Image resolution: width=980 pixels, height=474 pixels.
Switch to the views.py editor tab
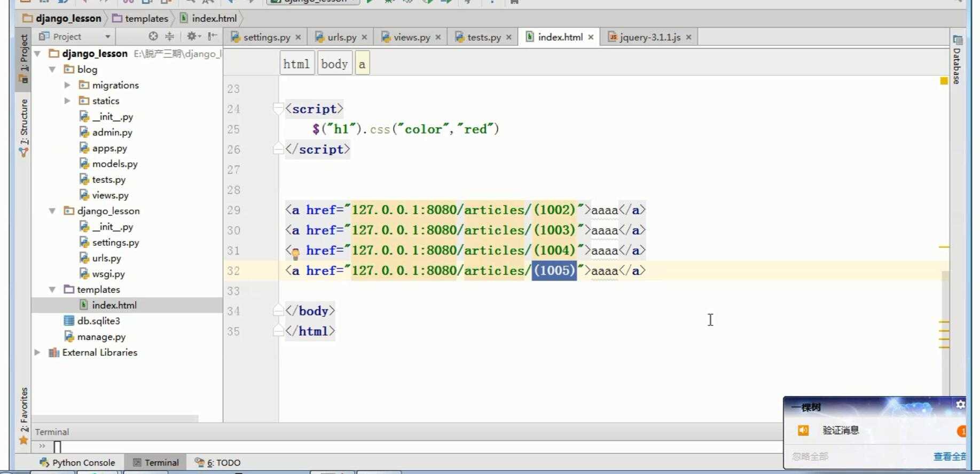pyautogui.click(x=411, y=37)
